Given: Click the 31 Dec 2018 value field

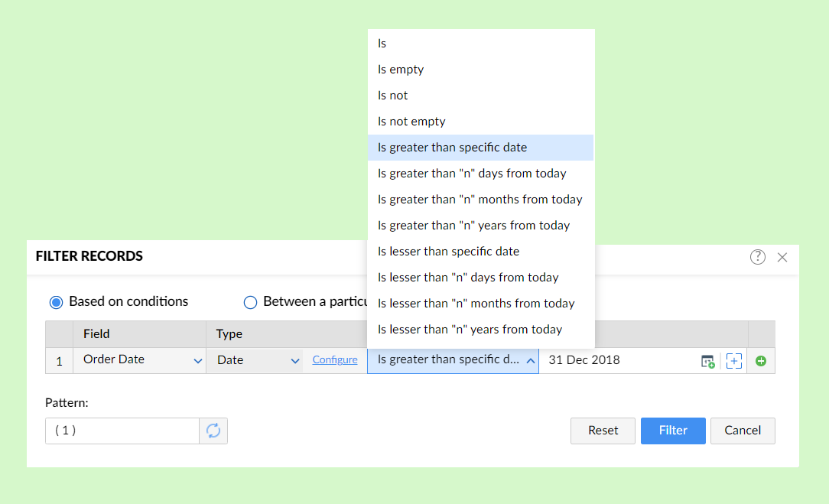Looking at the screenshot, I should pyautogui.click(x=619, y=361).
